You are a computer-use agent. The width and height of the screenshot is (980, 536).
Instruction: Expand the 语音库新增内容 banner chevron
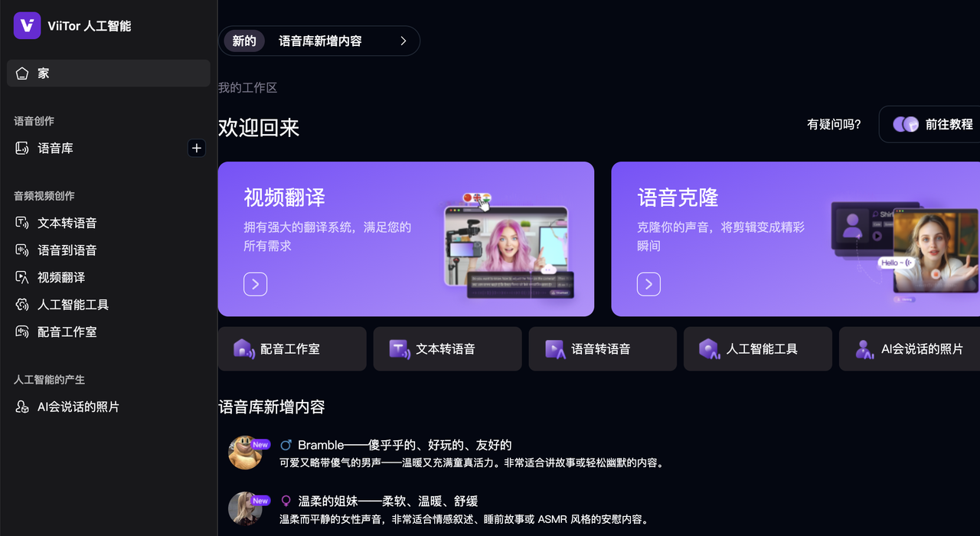[403, 41]
